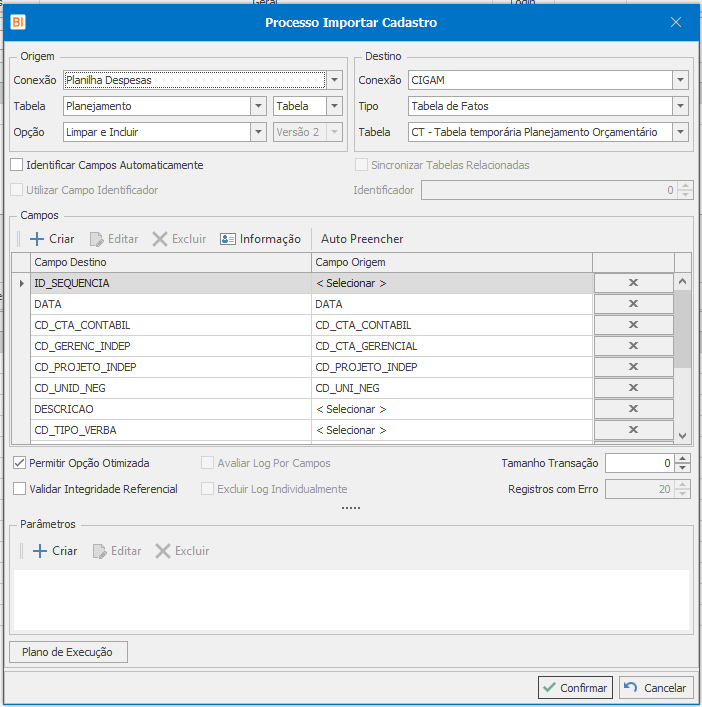Click the Criar plus icon in Parâmetros section

pos(40,551)
